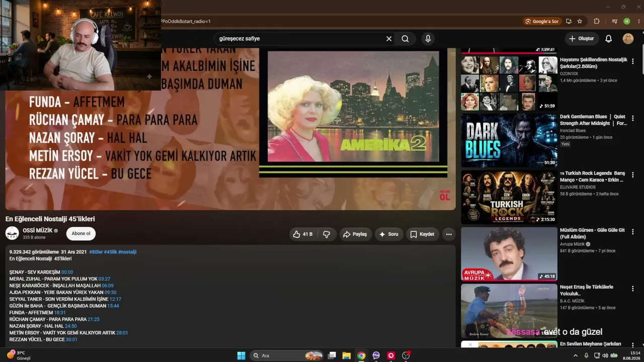Bookmark this page with the star icon
Image resolution: width=644 pixels, height=362 pixels.
[580, 21]
